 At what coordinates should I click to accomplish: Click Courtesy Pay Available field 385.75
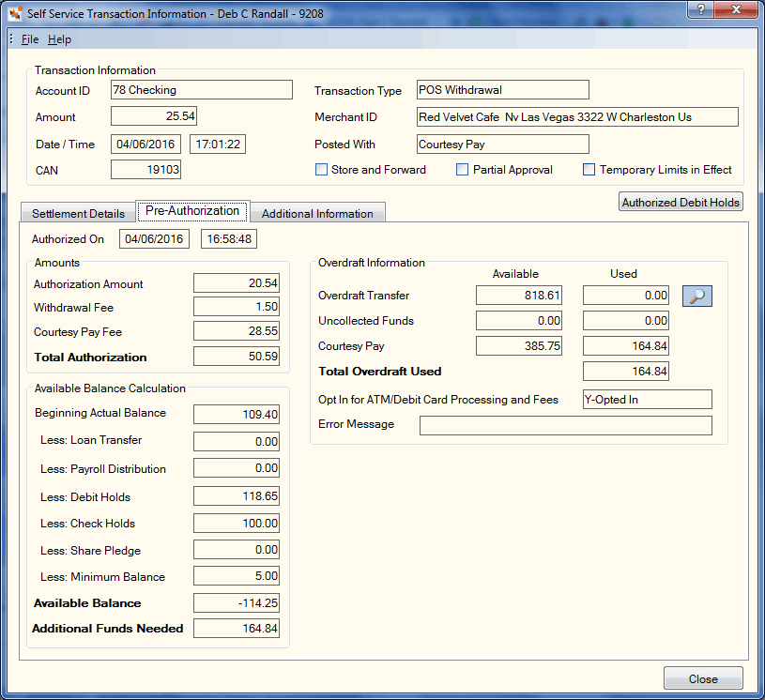coord(519,346)
